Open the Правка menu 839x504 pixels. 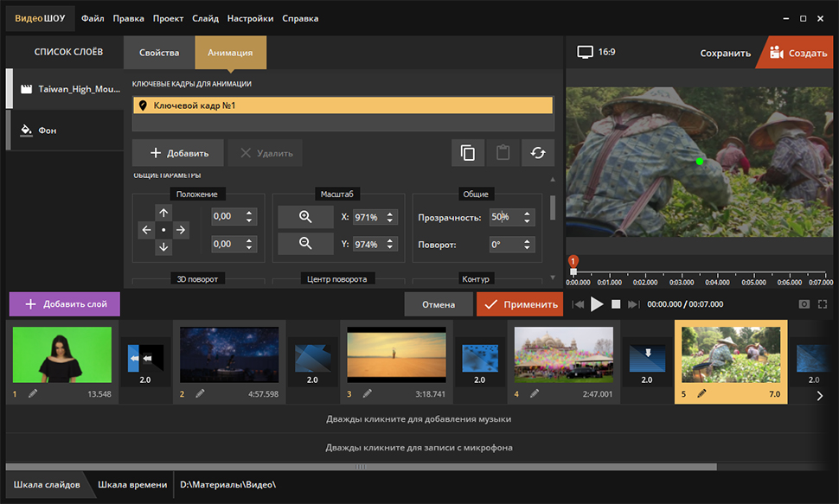coord(128,18)
